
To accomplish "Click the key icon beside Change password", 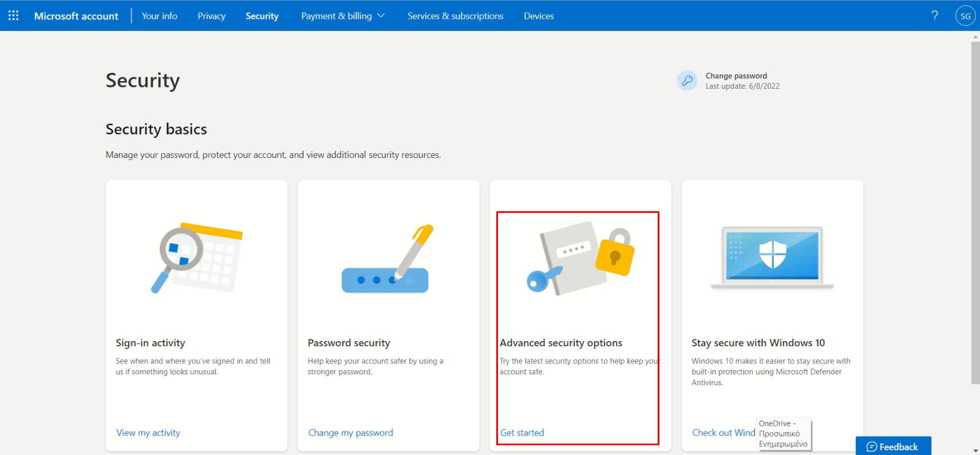I will pos(687,81).
